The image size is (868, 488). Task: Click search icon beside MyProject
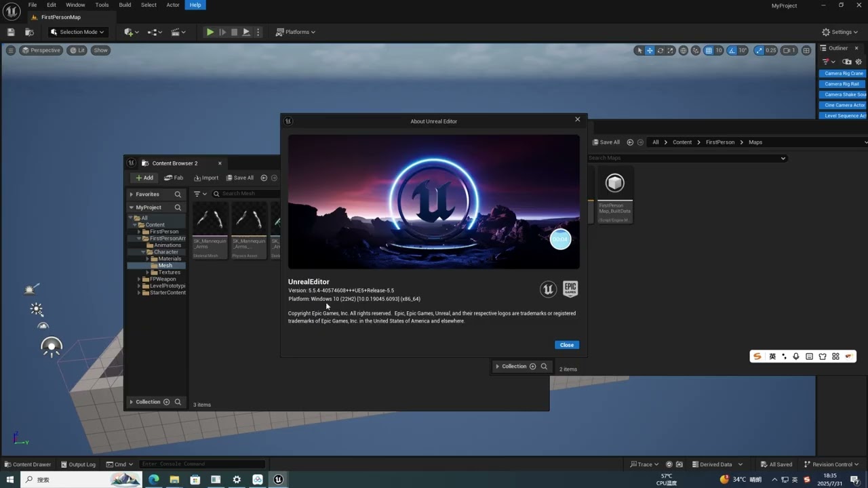[178, 207]
